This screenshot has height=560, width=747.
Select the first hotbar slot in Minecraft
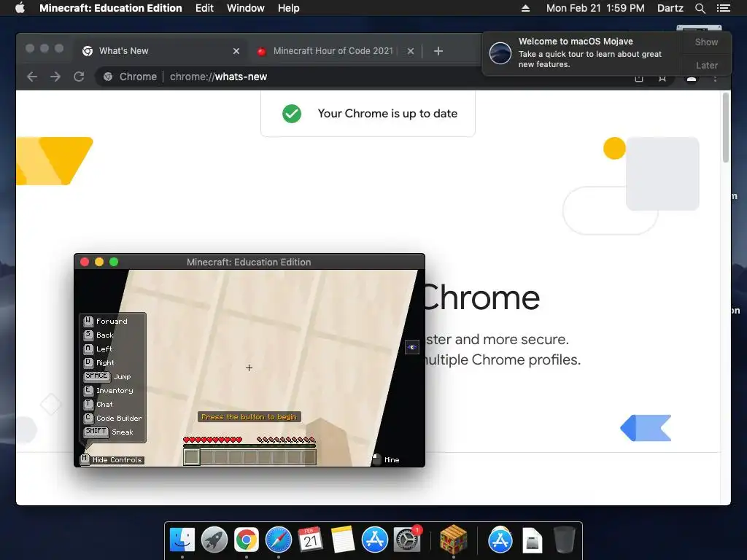pos(192,456)
